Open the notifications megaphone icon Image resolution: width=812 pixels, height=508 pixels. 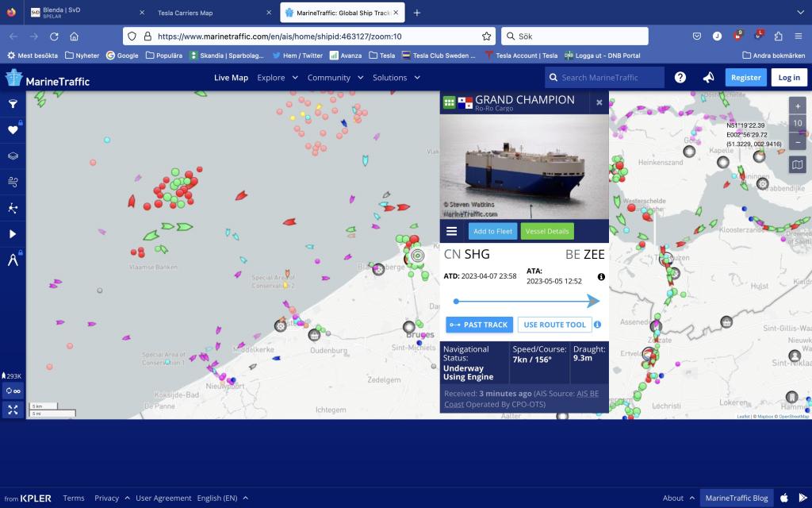pyautogui.click(x=708, y=77)
